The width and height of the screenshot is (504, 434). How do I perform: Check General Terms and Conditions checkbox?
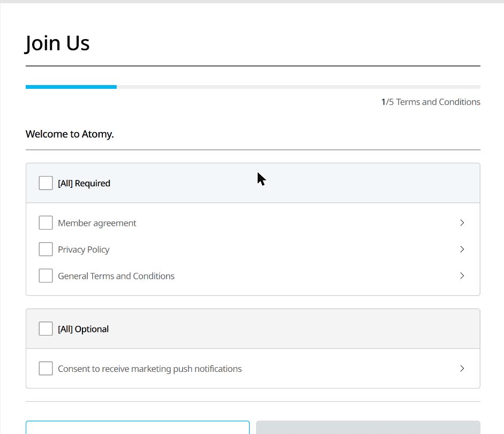coord(46,276)
